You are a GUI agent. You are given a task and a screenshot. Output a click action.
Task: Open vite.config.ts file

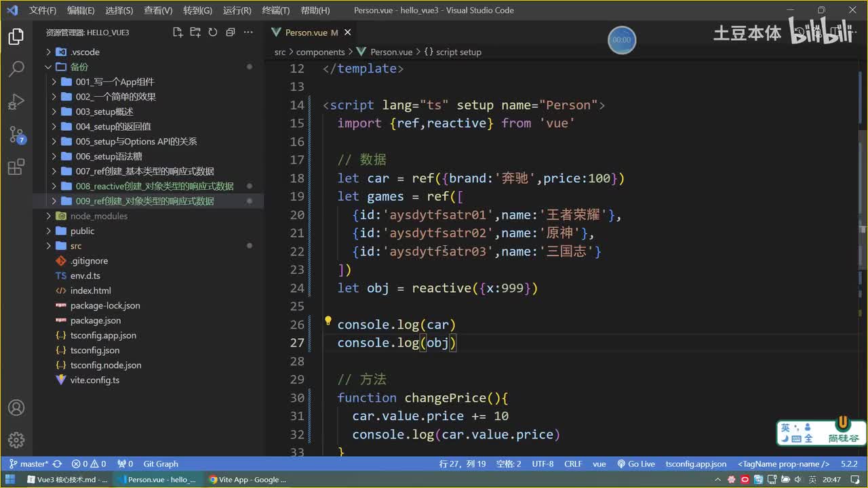[94, 380]
